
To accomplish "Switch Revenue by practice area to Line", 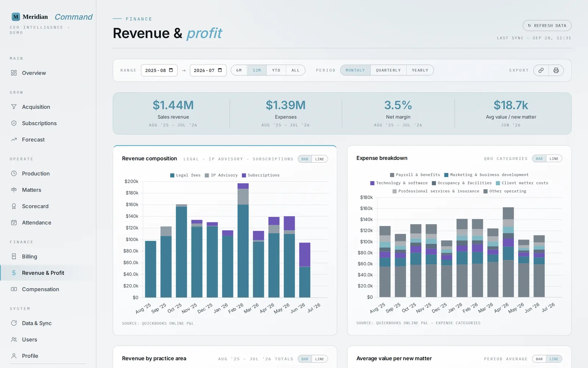I will click(320, 359).
